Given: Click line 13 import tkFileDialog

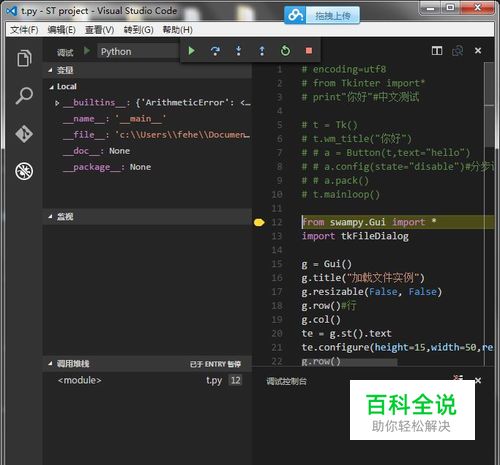Looking at the screenshot, I should 355,236.
